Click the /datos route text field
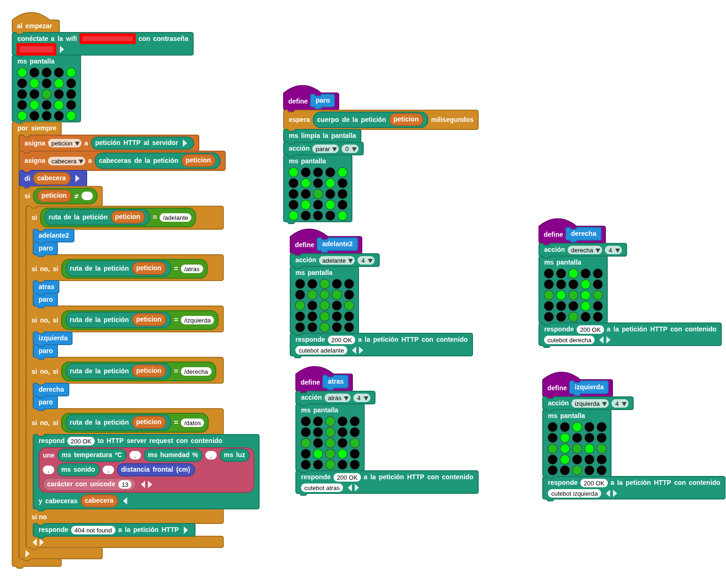The height and width of the screenshot is (588, 726). coord(192,423)
